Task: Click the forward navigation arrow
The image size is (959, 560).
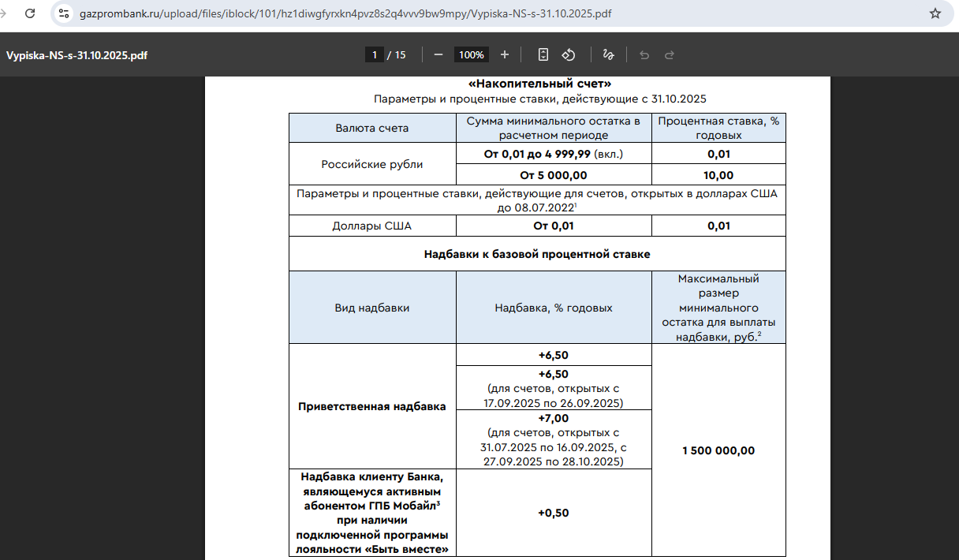Action: 4,13
